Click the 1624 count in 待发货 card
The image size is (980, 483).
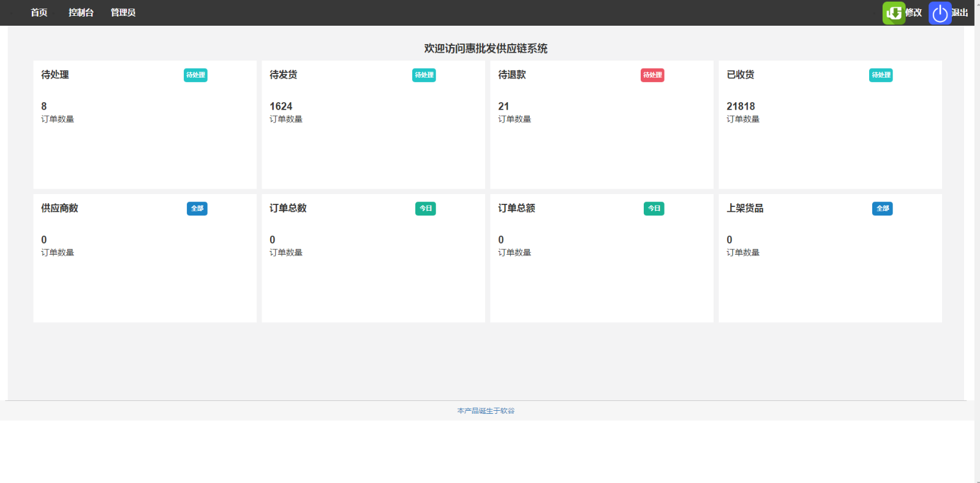click(x=281, y=107)
